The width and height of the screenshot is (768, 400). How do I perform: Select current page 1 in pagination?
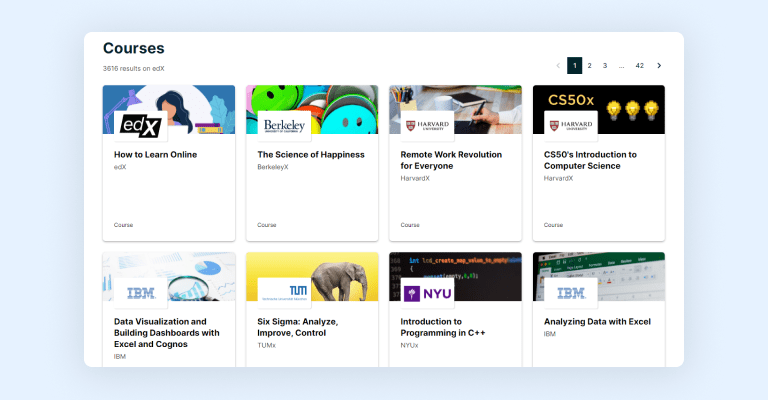tap(574, 66)
